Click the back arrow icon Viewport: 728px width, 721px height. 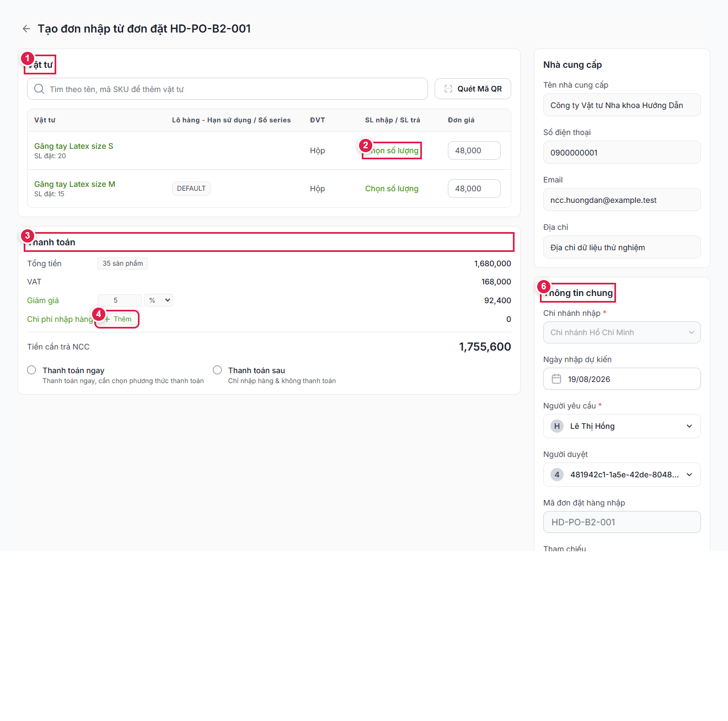click(26, 29)
